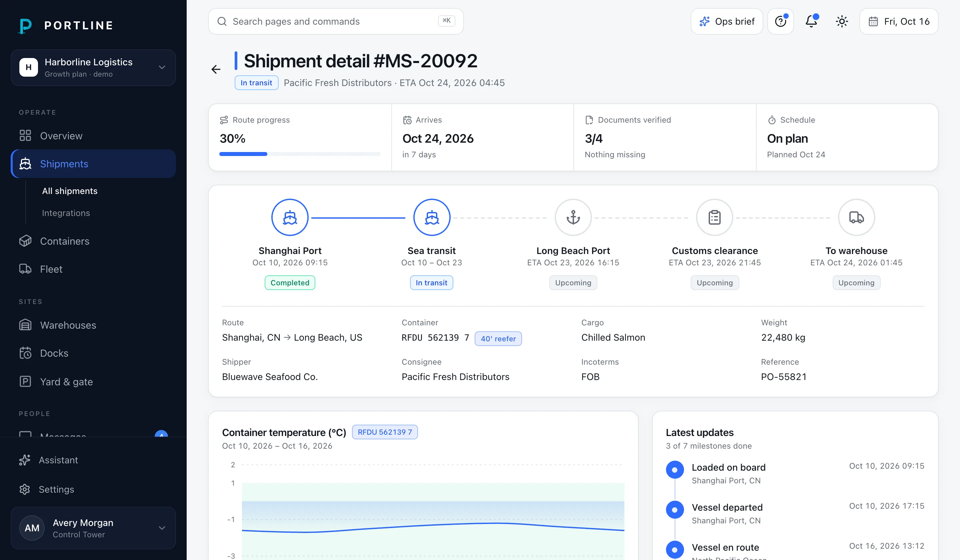Navigate to Fleet

coord(93,269)
